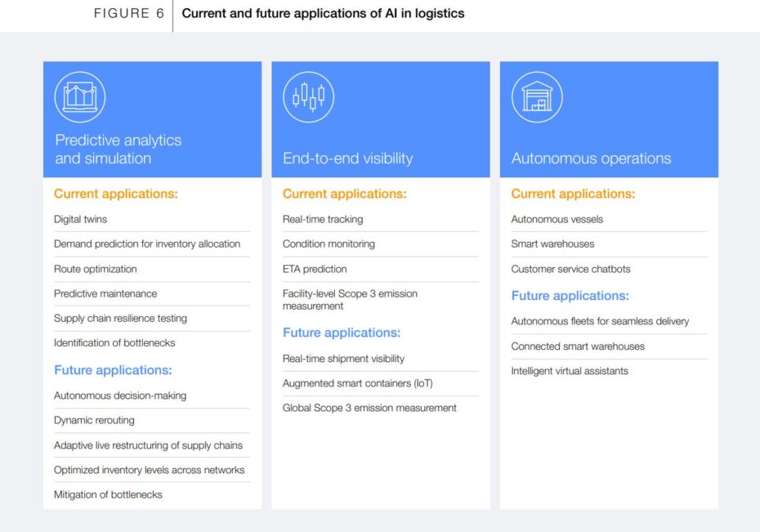
Task: Click the figure title about AI in logistics
Action: [x=323, y=14]
